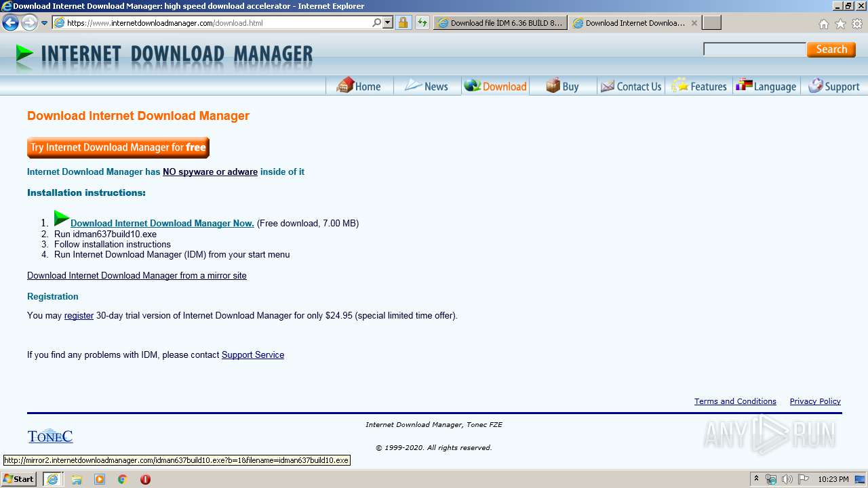Click the orange Search button
Image resolution: width=868 pixels, height=488 pixels.
(831, 49)
